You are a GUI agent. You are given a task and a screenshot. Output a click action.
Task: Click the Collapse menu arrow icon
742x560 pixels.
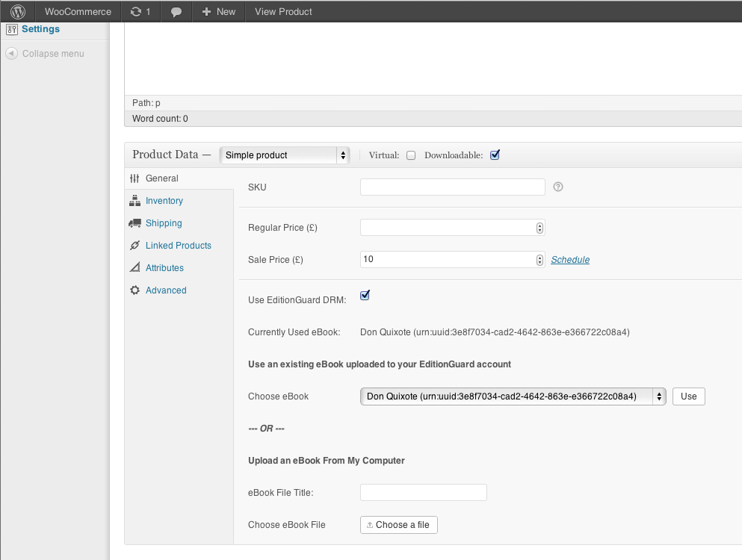click(11, 54)
